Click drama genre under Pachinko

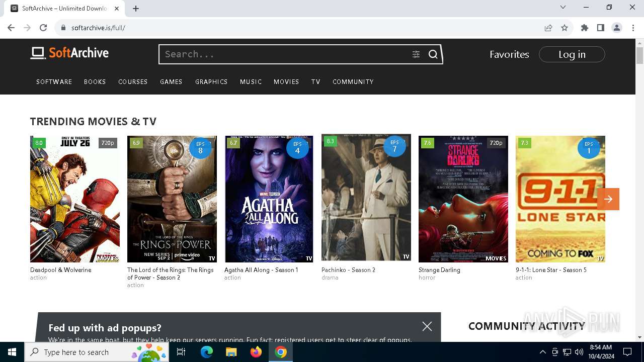tap(330, 278)
